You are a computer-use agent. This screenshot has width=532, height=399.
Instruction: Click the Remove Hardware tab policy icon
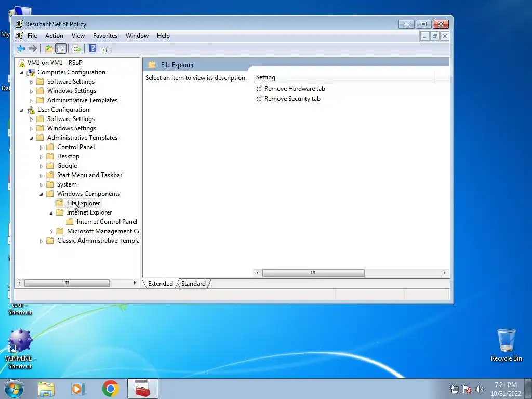coord(259,89)
